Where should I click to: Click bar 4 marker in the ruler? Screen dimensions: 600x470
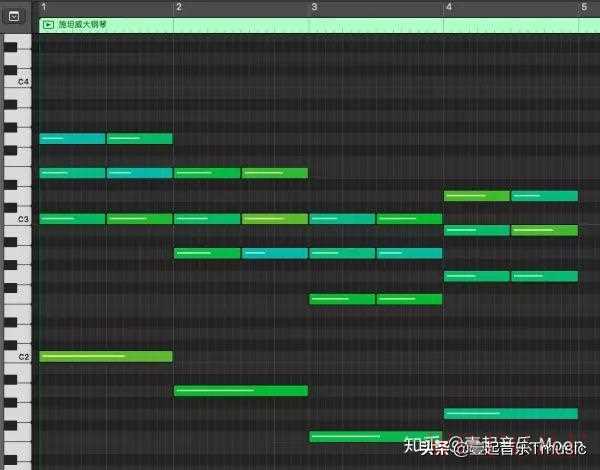tap(448, 7)
